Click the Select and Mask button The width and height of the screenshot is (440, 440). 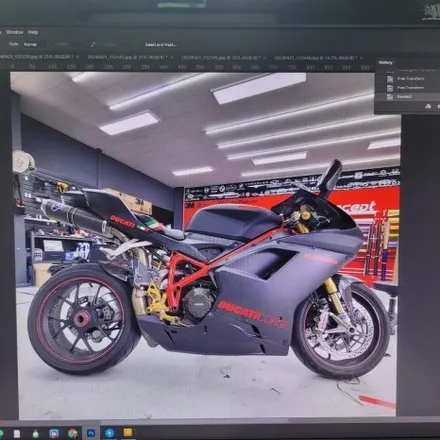[x=161, y=45]
